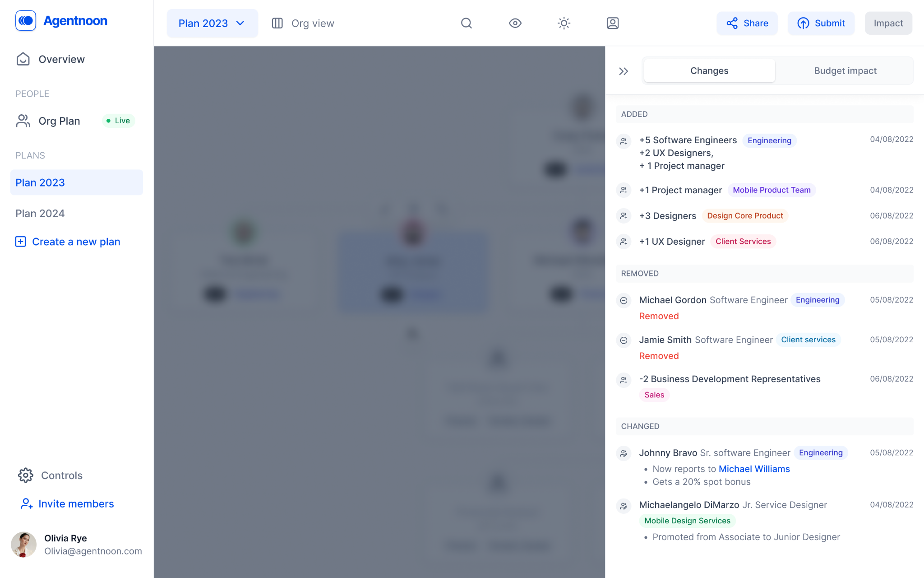Toggle to Budget impact tab

(845, 70)
